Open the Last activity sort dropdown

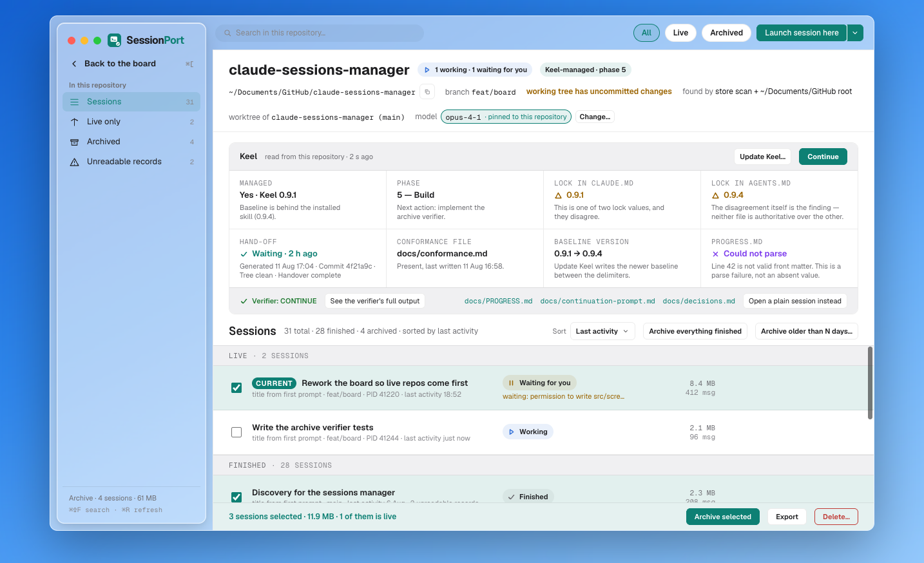[602, 331]
